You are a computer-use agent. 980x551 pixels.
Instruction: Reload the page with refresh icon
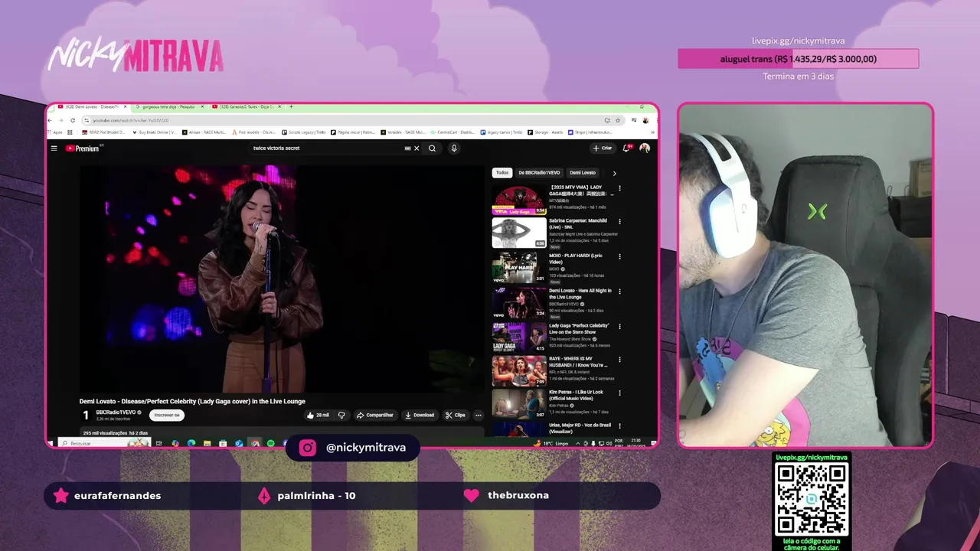[73, 120]
